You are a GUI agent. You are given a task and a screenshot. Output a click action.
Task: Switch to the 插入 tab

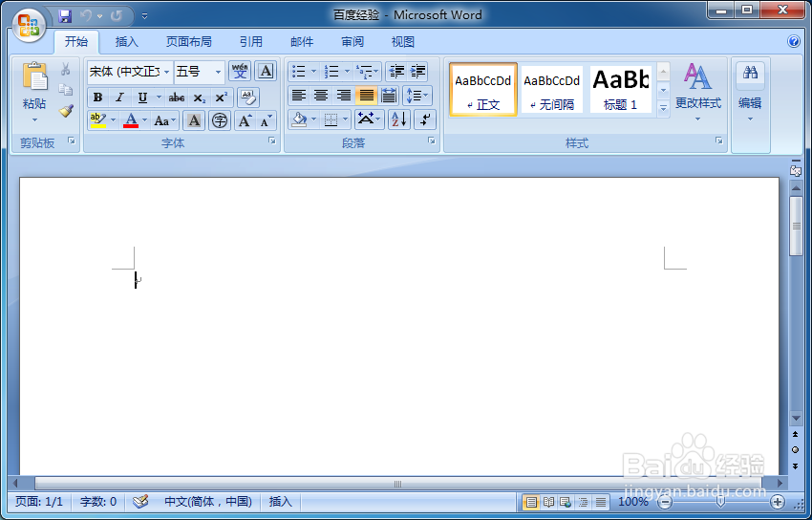127,42
